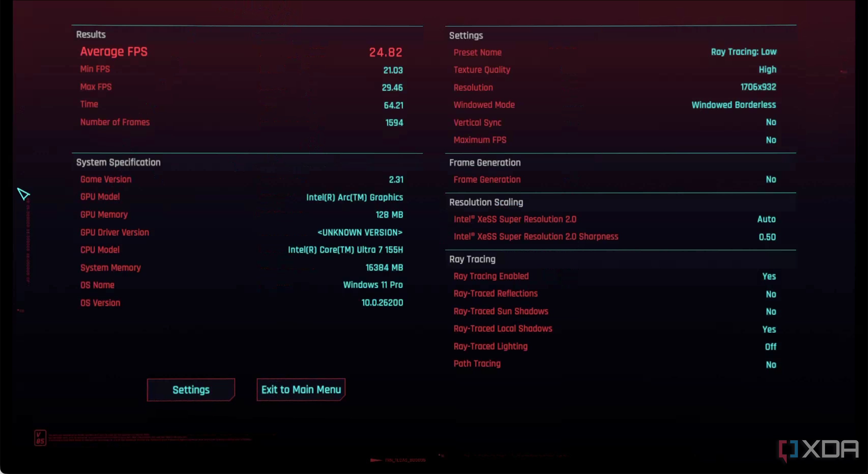The image size is (868, 474).
Task: Select CPU Model Intel(R) Core(TM) Ultra 7 155H
Action: (345, 250)
